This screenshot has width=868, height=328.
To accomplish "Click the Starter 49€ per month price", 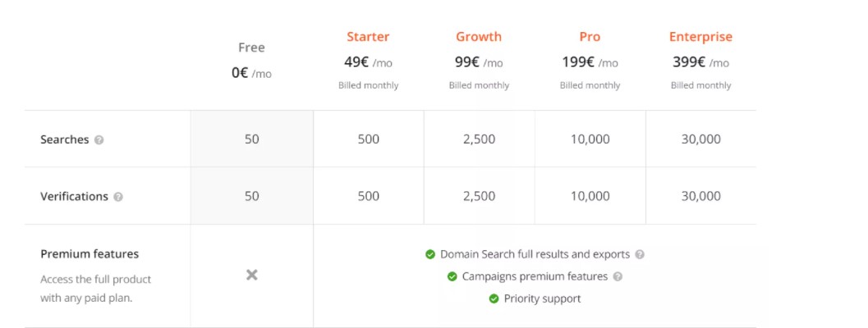I will pyautogui.click(x=368, y=61).
